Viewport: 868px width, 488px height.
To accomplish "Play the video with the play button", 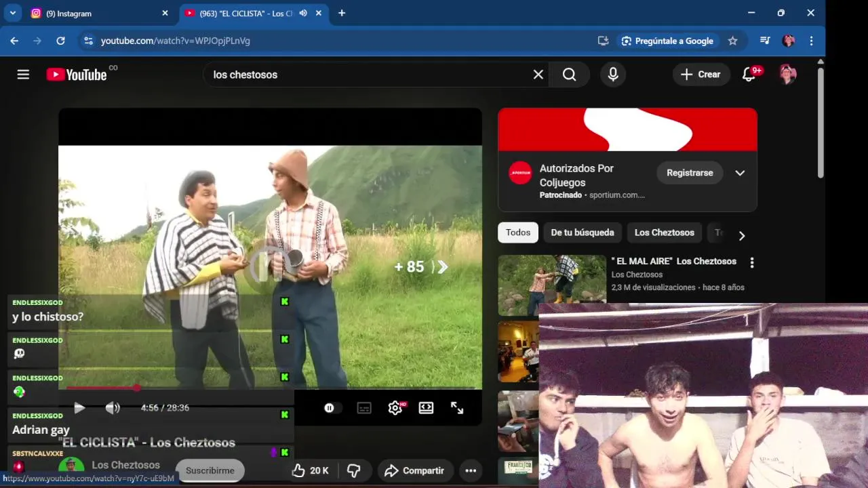I will pyautogui.click(x=79, y=407).
